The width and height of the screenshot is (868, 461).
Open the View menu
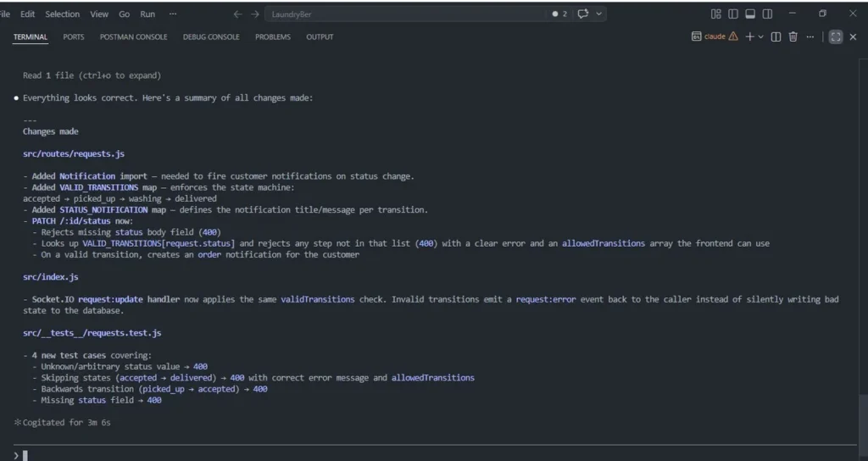[99, 14]
